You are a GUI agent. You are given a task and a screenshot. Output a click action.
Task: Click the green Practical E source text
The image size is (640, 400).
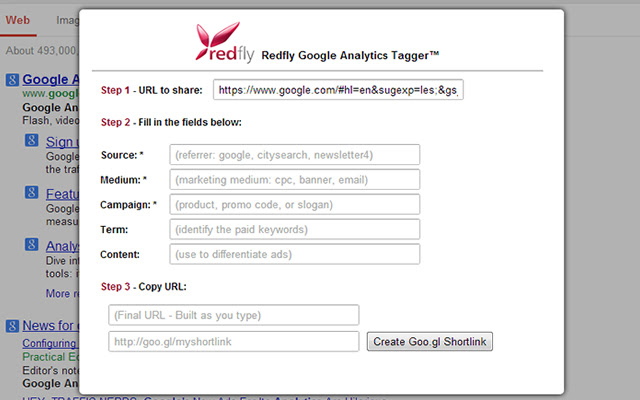pyautogui.click(x=51, y=357)
